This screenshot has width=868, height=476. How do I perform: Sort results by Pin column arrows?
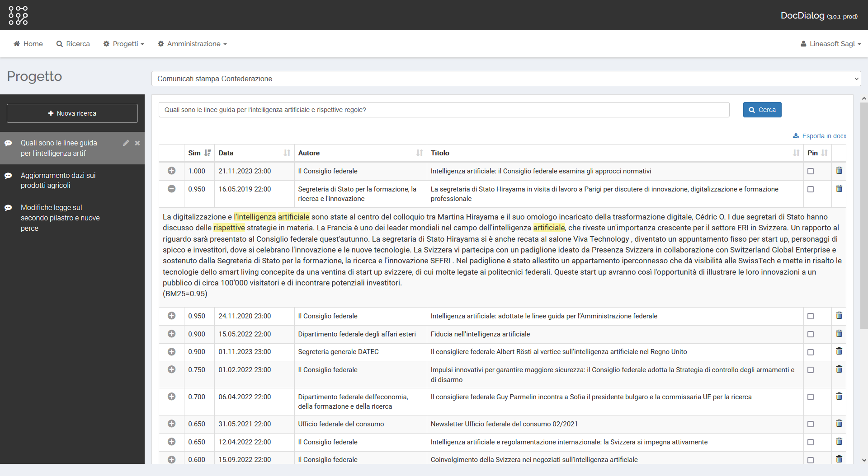(x=825, y=153)
